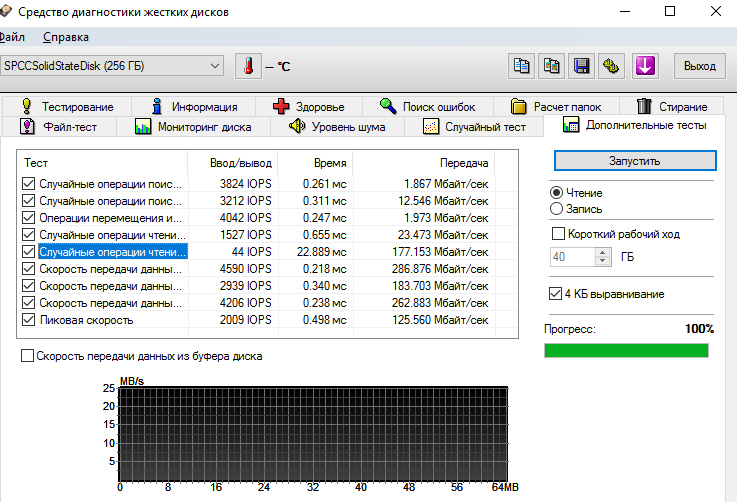Click the Запустить button
The image size is (737, 502).
pyautogui.click(x=635, y=161)
